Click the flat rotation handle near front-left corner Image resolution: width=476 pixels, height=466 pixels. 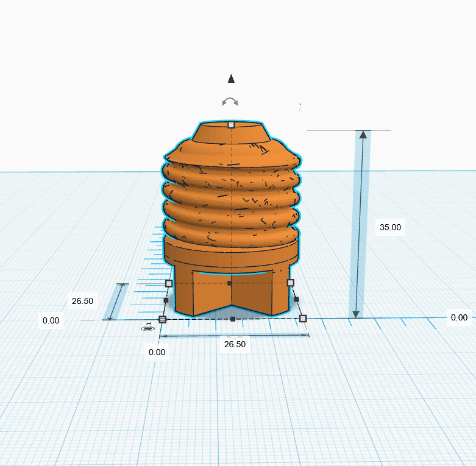tap(148, 327)
